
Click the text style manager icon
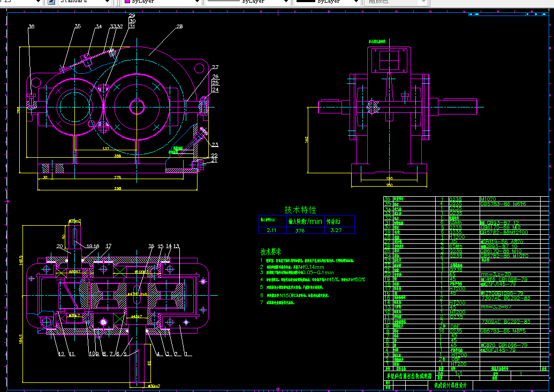click(x=51, y=2)
